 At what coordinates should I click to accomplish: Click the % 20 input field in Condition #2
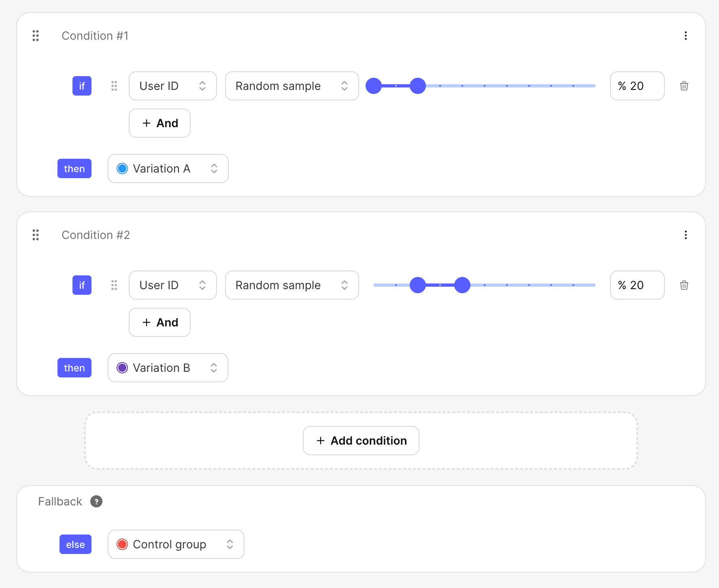coord(636,285)
